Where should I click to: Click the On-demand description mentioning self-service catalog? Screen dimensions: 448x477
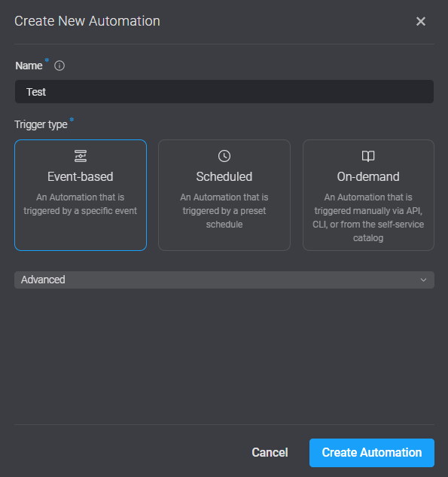tap(368, 218)
